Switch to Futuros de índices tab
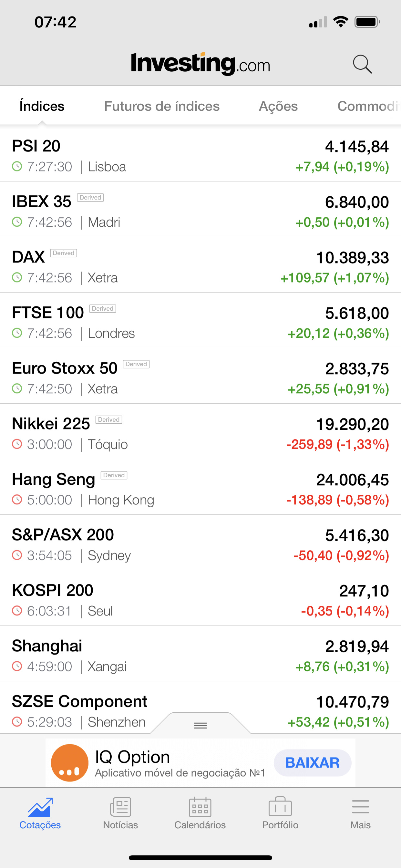 click(x=162, y=106)
